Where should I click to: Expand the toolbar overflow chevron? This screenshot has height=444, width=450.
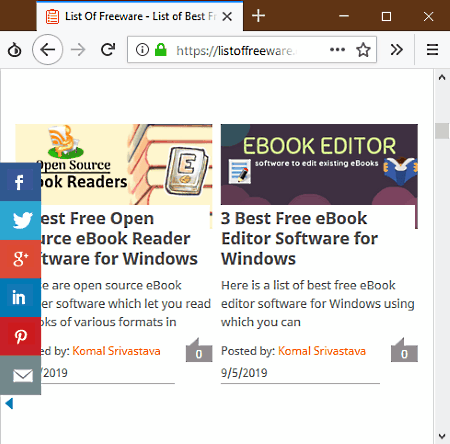(396, 50)
